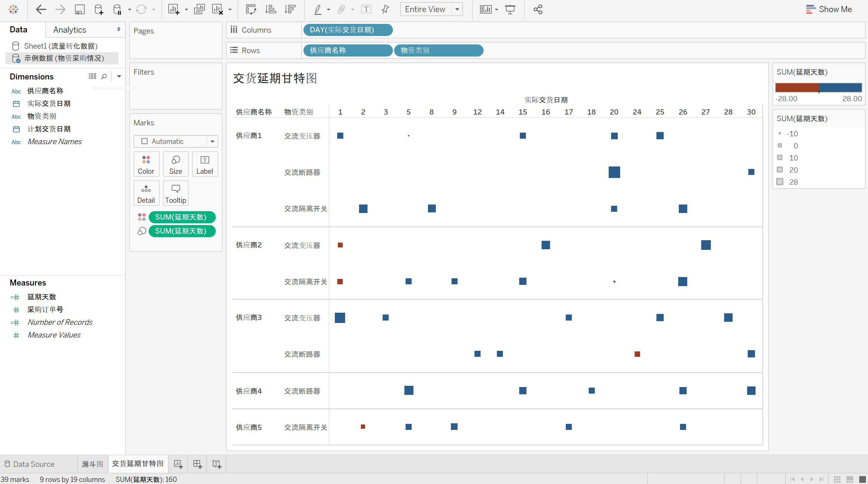
Task: Click the SUM(延期天数) color gradient legend
Action: coord(818,88)
